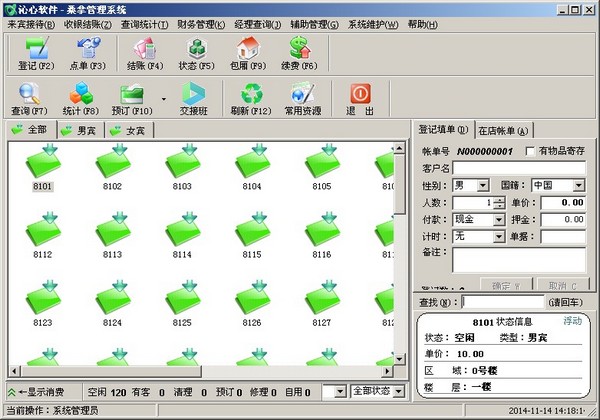
Task: Open the 性别 gender dropdown
Action: point(483,186)
